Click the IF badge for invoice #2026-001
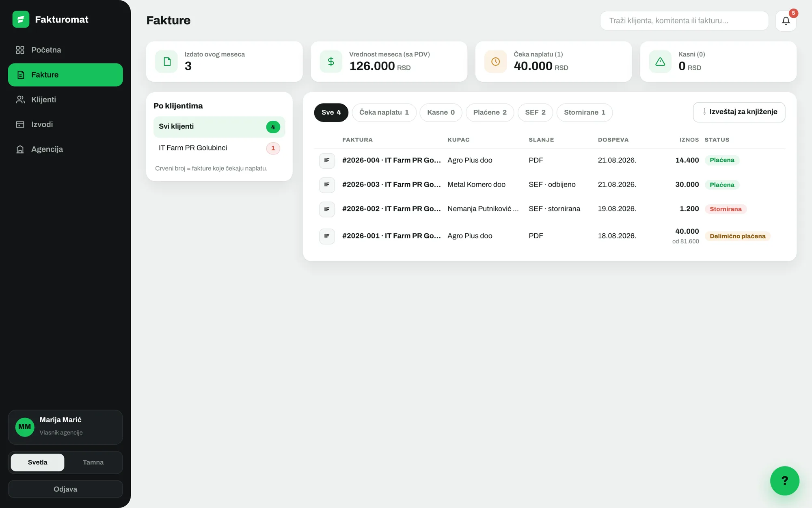Viewport: 812px width, 508px height. pos(327,236)
